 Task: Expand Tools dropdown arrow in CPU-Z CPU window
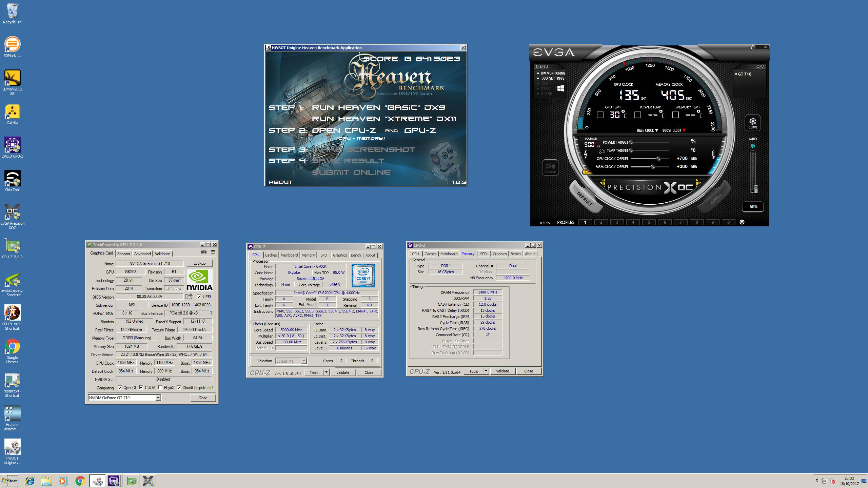coord(326,372)
